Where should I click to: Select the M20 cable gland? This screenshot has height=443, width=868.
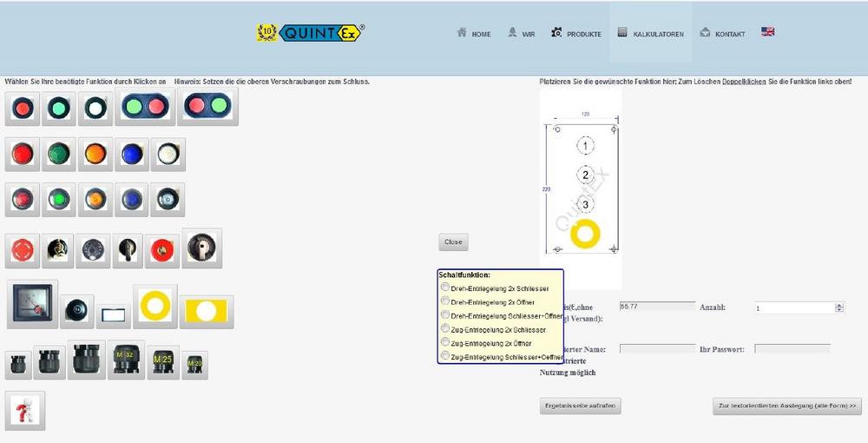click(x=194, y=366)
